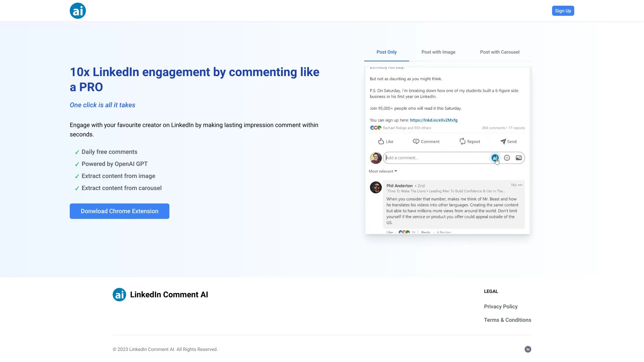Switch to the Post with Image tab
Screen dimensions: 644x362
click(438, 52)
